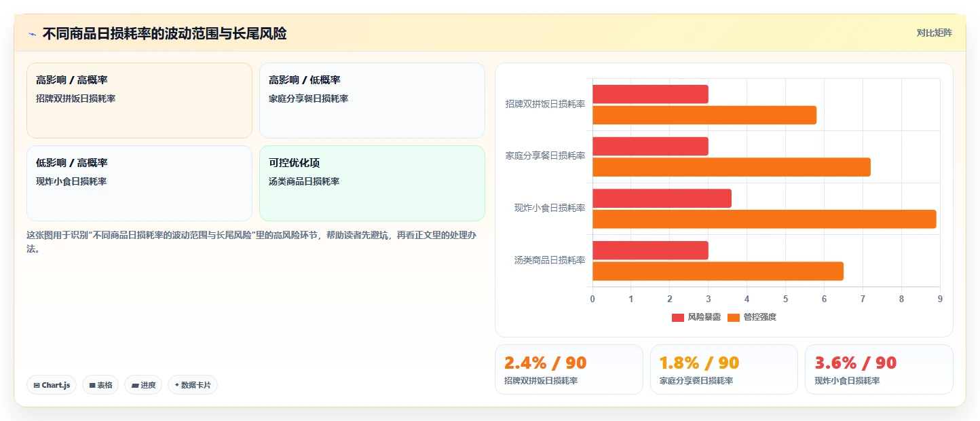Image resolution: width=980 pixels, height=421 pixels.
Task: Click the Chart.js tag icon
Action: 37,385
